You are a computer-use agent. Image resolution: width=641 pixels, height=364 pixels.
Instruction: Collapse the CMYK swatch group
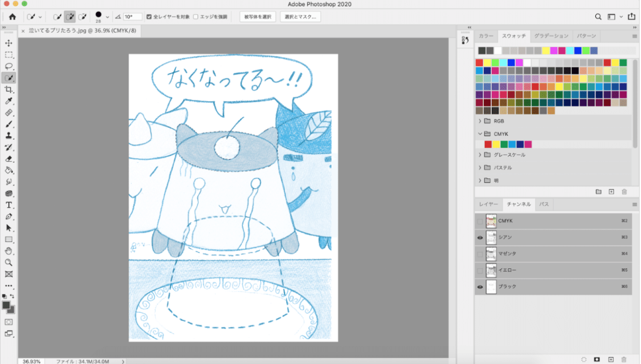[x=480, y=134]
